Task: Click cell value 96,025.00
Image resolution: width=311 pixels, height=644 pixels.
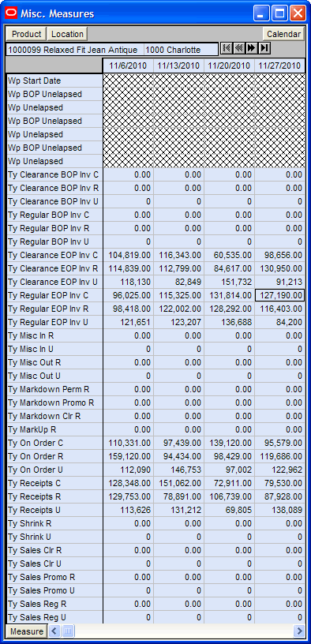Action: tap(128, 296)
